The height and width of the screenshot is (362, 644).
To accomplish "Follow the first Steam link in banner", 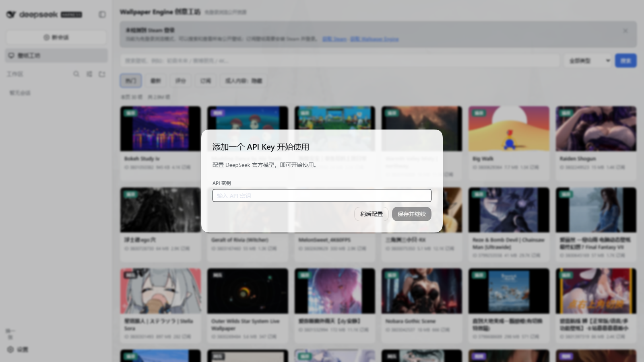I will click(334, 39).
